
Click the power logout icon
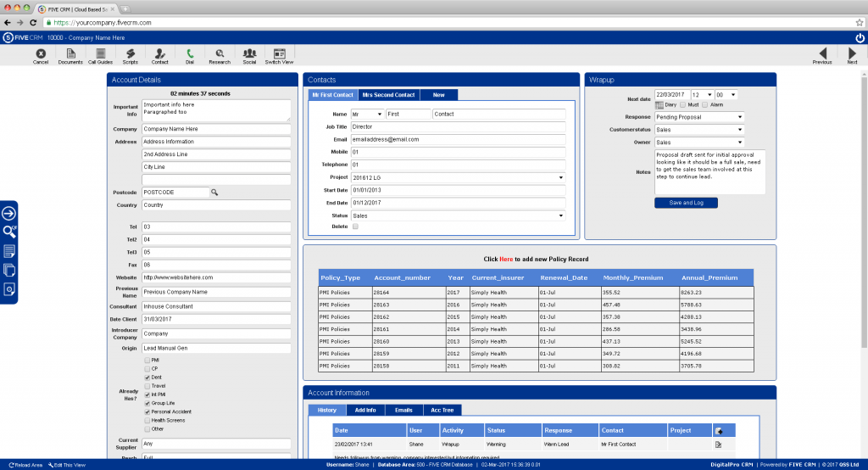860,37
